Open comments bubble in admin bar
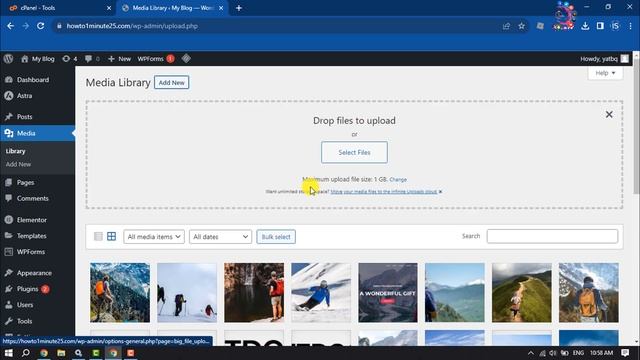 click(x=92, y=59)
